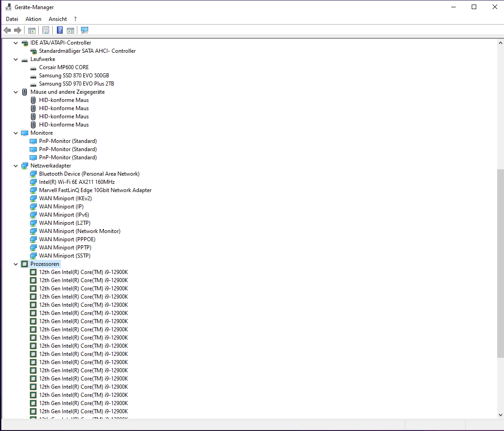
Task: Click the blue Help question mark icon
Action: (x=60, y=30)
